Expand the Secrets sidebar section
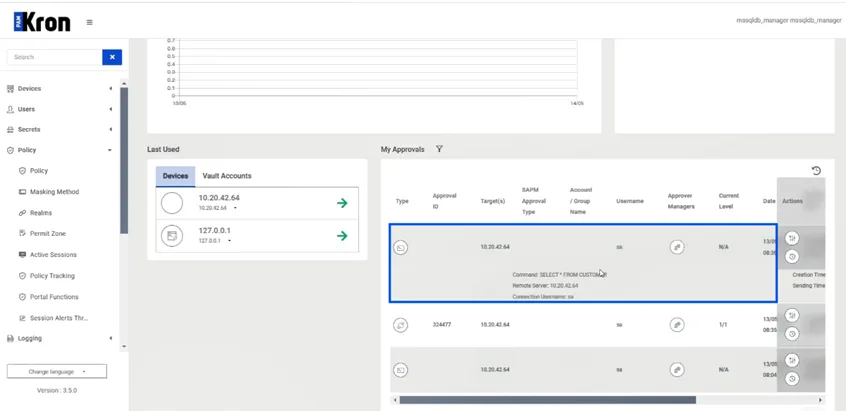Viewport: 846px width, 411px height. (x=59, y=129)
